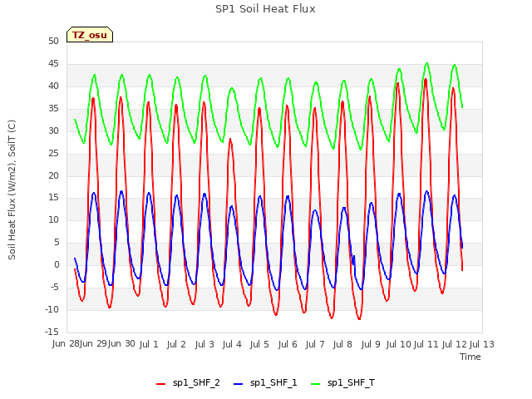This screenshot has height=399, width=532.
Task: Click the Time x-axis label
Action: (x=470, y=357)
